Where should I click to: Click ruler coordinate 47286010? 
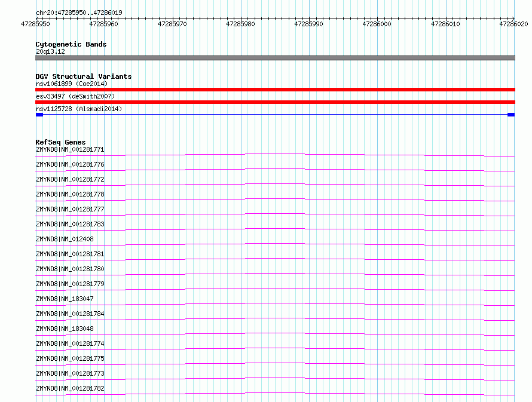[x=445, y=24]
